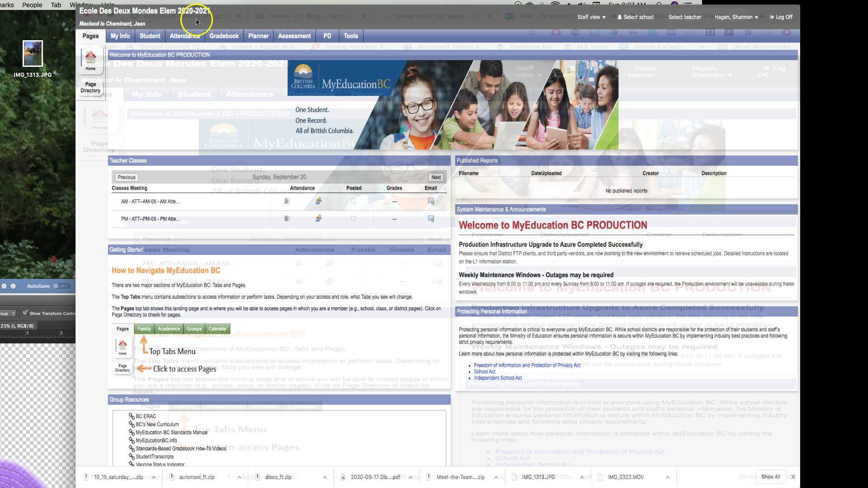
Task: Click Select teacher in the header
Action: tap(684, 17)
